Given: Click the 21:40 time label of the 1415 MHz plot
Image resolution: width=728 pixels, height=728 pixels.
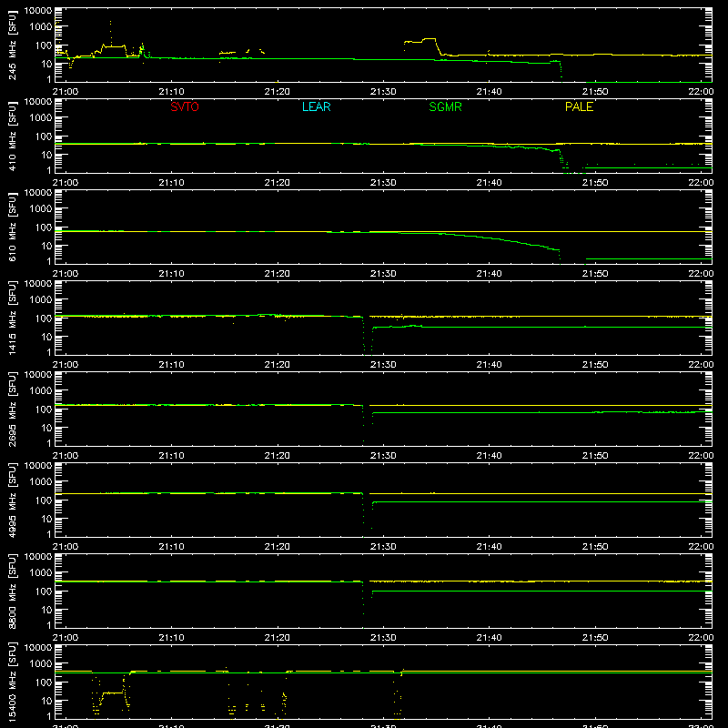Looking at the screenshot, I should click(x=489, y=365).
